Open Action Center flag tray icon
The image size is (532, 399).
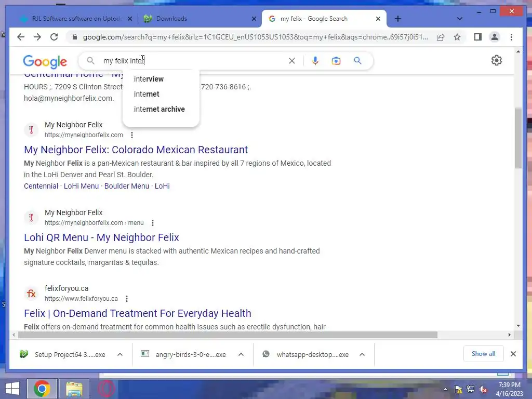click(x=458, y=389)
